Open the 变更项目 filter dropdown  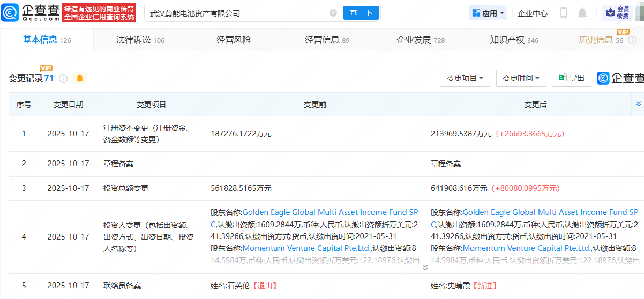tap(465, 78)
